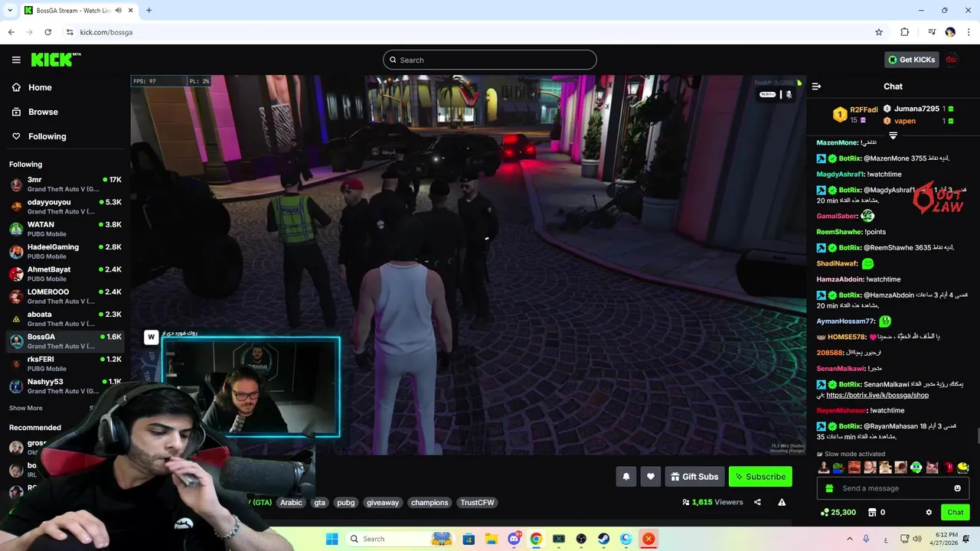Open Chrome three-dot menu
The width and height of the screenshot is (980, 551).
(969, 32)
